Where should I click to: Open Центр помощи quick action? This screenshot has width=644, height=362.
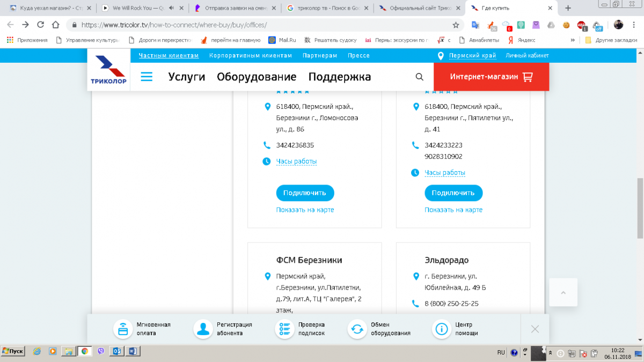click(441, 329)
